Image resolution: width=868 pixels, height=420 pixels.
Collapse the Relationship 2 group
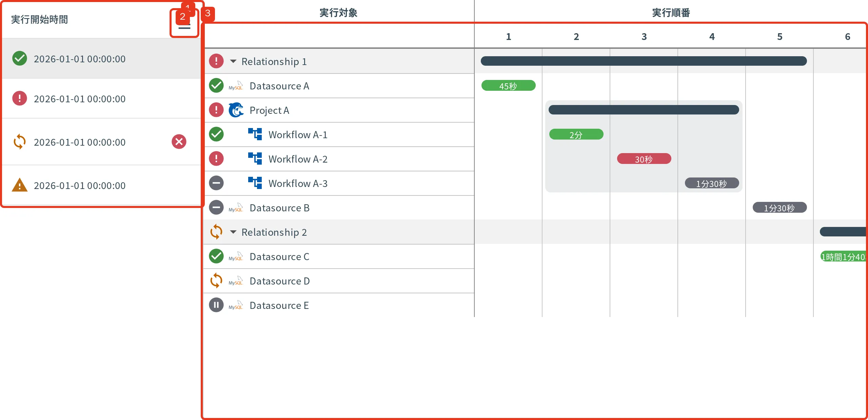click(233, 232)
